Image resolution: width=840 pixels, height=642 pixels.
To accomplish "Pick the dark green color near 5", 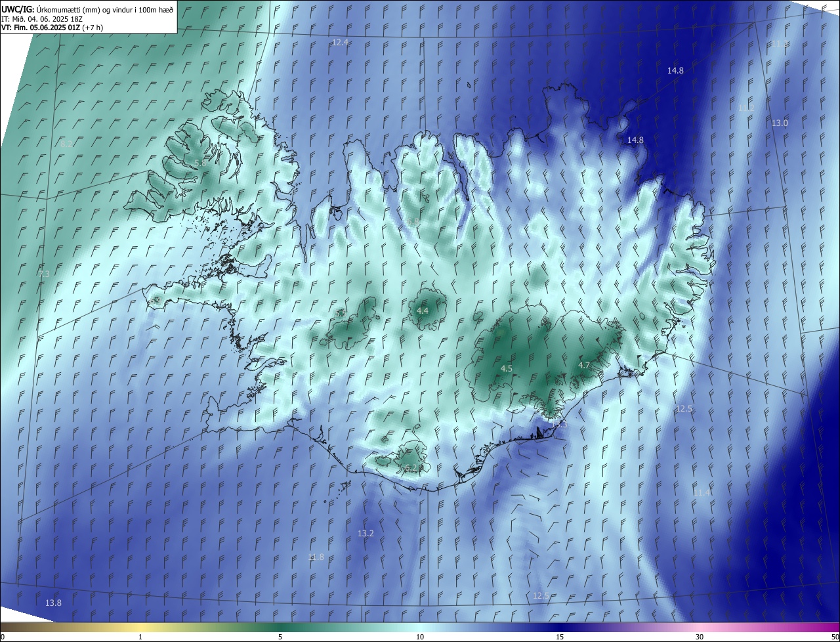I will (280, 627).
